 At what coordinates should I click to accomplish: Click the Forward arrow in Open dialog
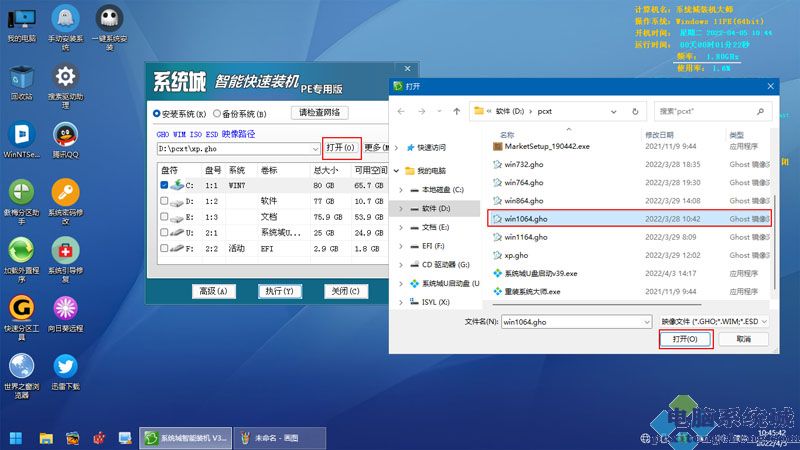click(x=421, y=111)
